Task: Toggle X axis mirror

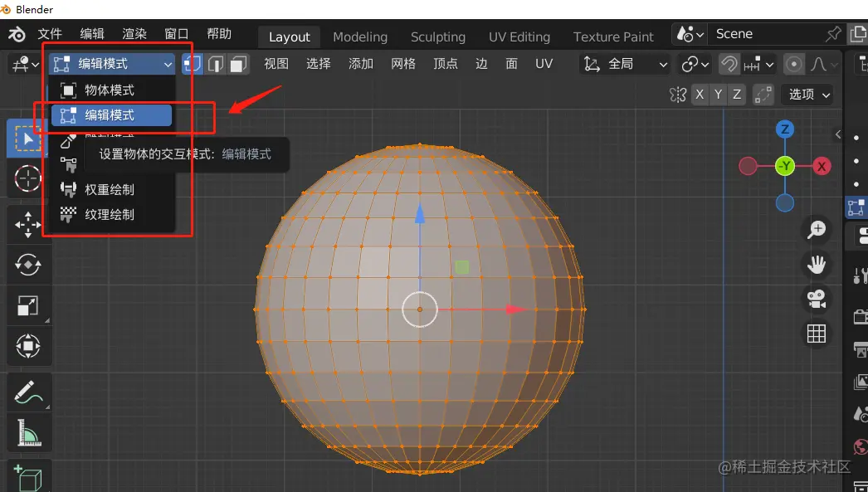Action: click(x=700, y=95)
